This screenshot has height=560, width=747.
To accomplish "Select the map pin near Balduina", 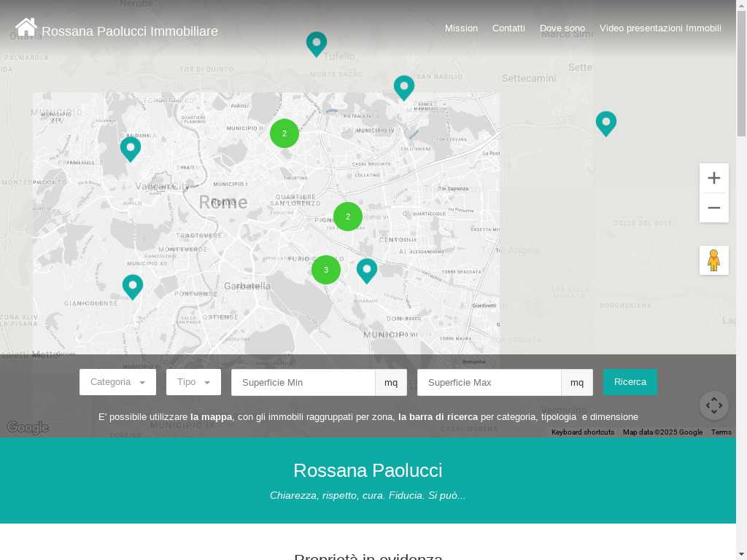I will coord(131,149).
